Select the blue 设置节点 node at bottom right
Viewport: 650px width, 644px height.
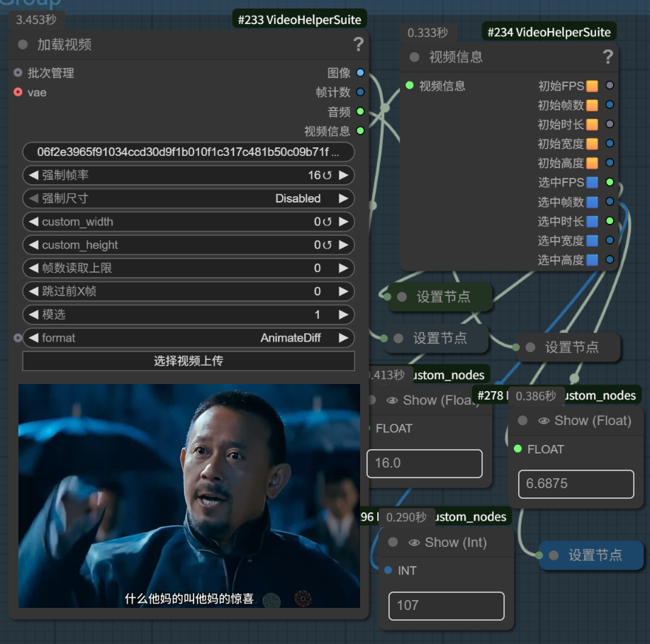(x=591, y=555)
